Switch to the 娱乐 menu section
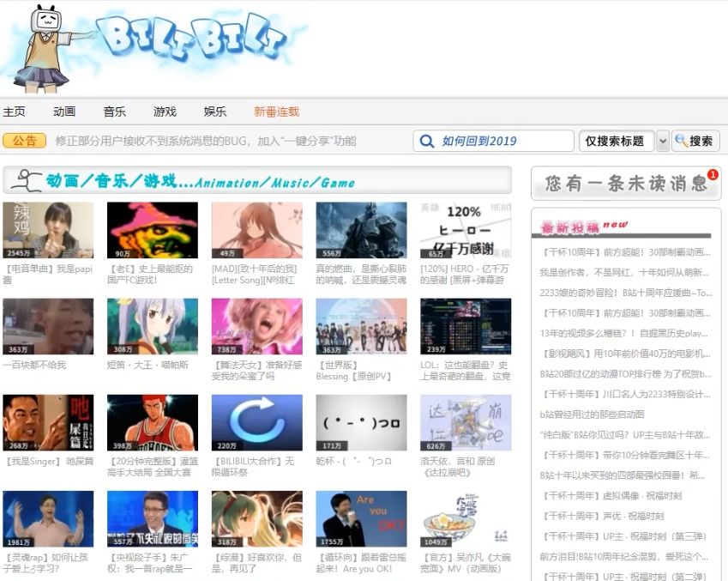Image resolution: width=728 pixels, height=581 pixels. tap(215, 112)
